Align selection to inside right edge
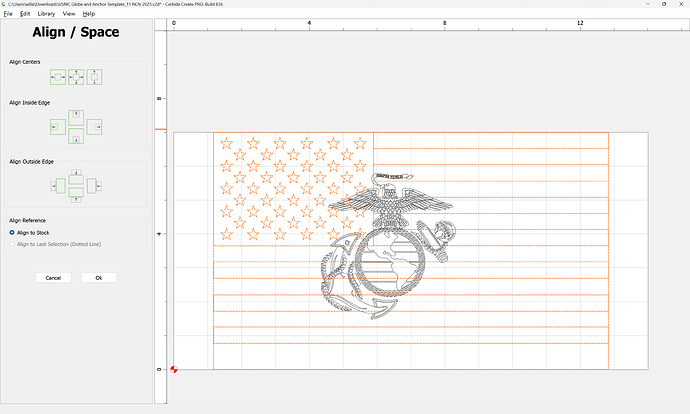The image size is (690, 414). tap(94, 126)
